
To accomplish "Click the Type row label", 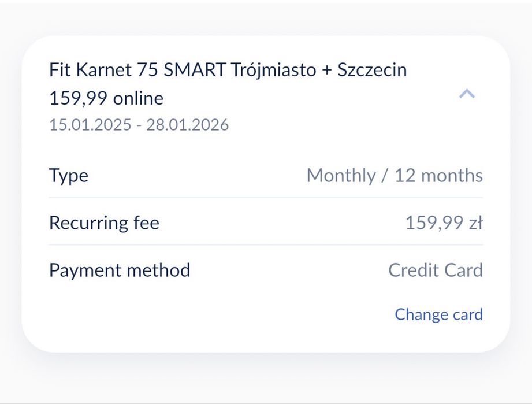I will (69, 175).
